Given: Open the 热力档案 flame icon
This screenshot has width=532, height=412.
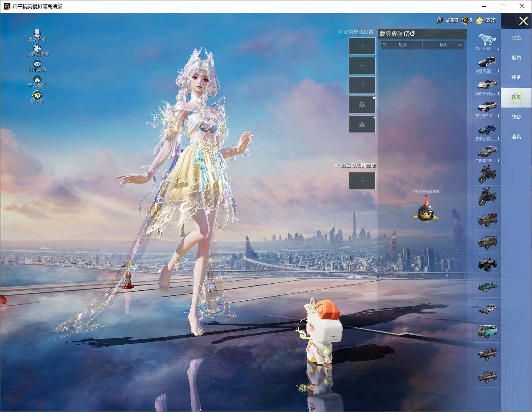Looking at the screenshot, I should [37, 79].
